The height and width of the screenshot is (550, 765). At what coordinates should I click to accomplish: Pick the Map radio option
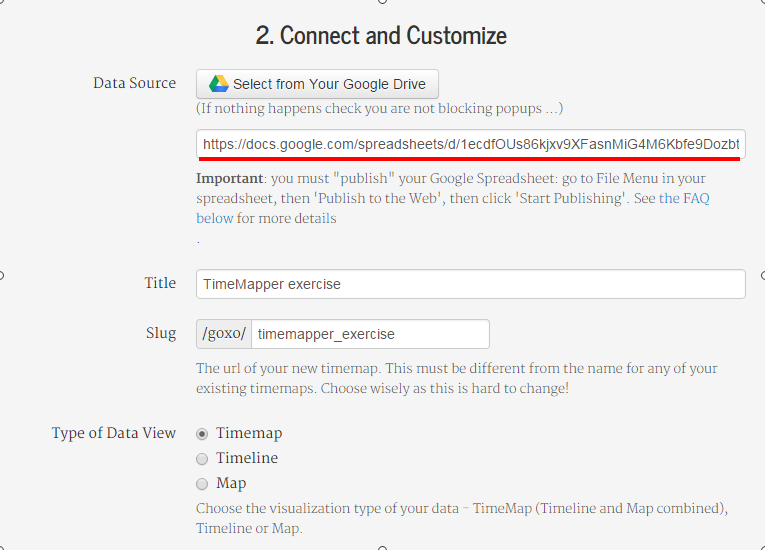[x=202, y=484]
